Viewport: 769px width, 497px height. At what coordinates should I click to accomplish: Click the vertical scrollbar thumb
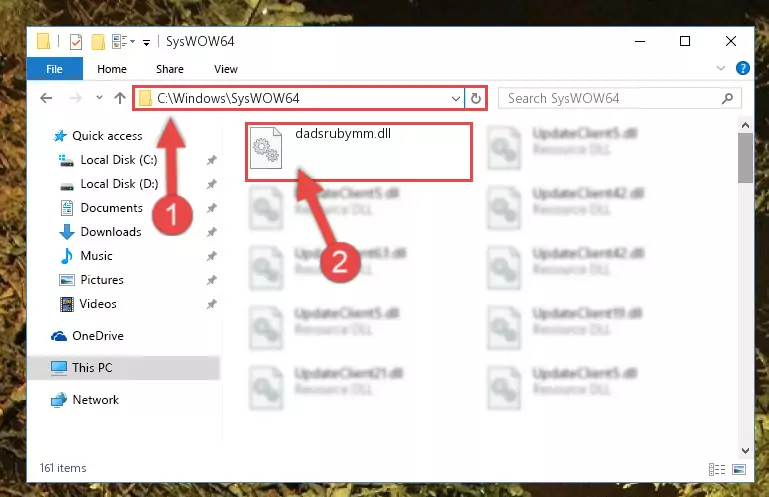745,158
